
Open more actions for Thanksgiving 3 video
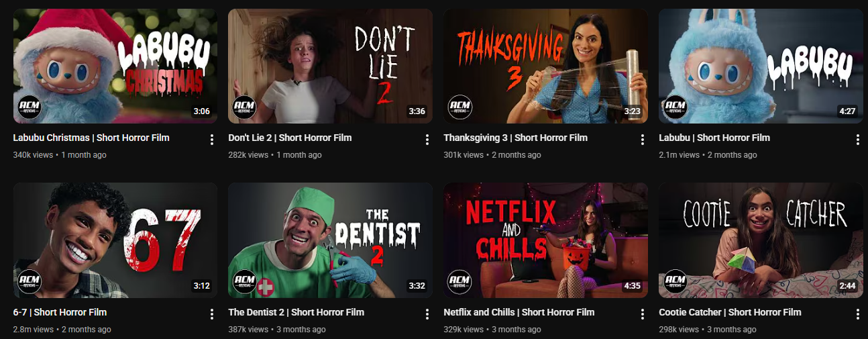coord(643,140)
